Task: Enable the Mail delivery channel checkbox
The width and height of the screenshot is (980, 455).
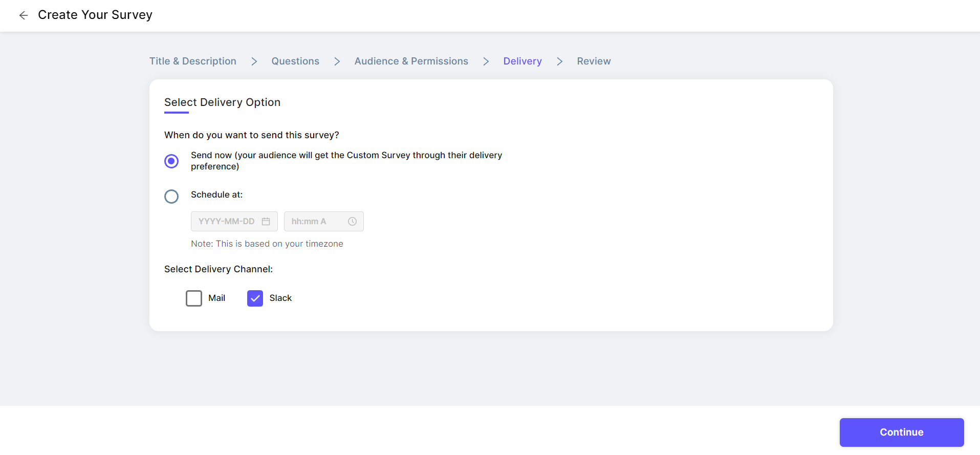Action: point(194,298)
